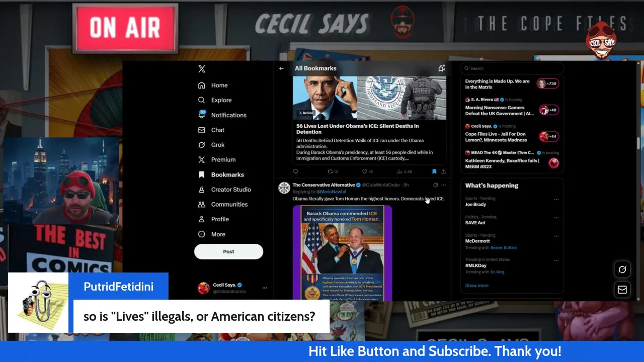The height and width of the screenshot is (362, 644).
Task: View analytics showing 4.4K views
Action: (405, 171)
